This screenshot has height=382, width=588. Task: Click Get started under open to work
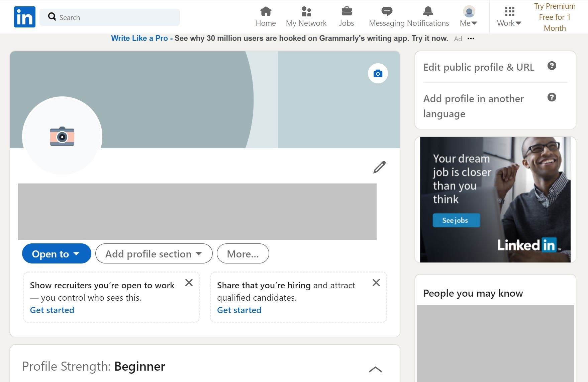[x=52, y=310]
